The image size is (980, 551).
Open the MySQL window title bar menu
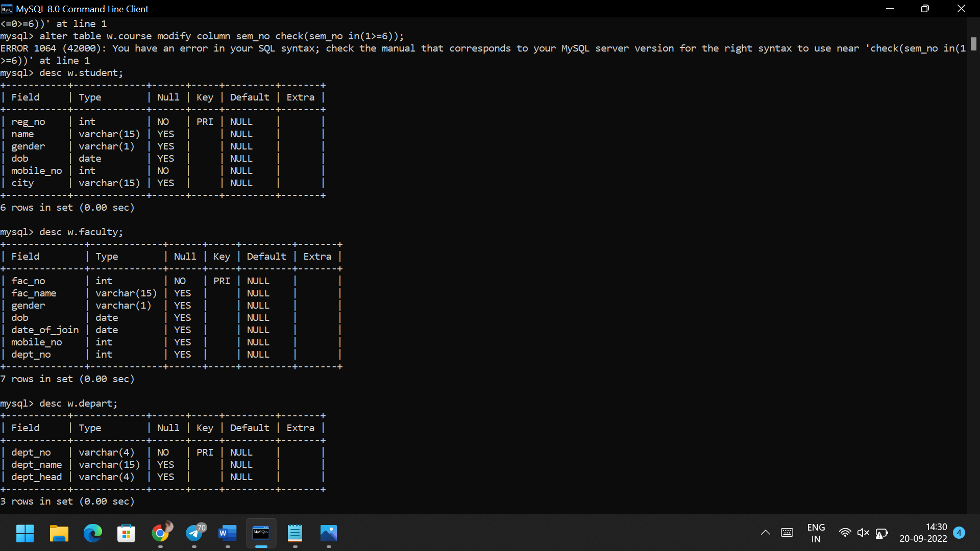[7, 9]
